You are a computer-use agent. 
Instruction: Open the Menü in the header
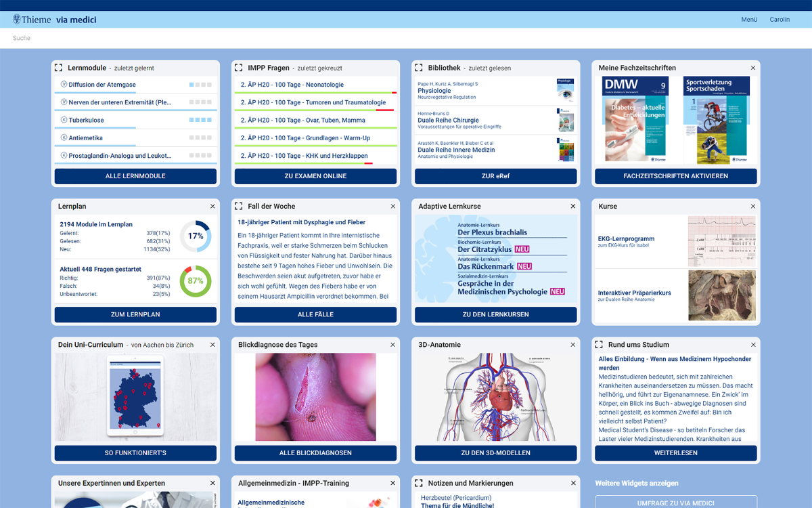tap(748, 20)
